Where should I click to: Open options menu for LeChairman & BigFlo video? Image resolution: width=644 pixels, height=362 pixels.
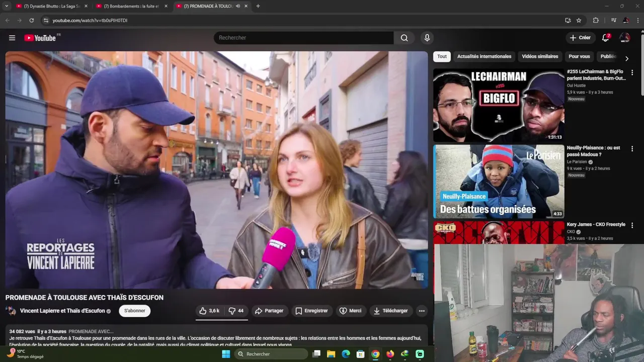coord(632,72)
